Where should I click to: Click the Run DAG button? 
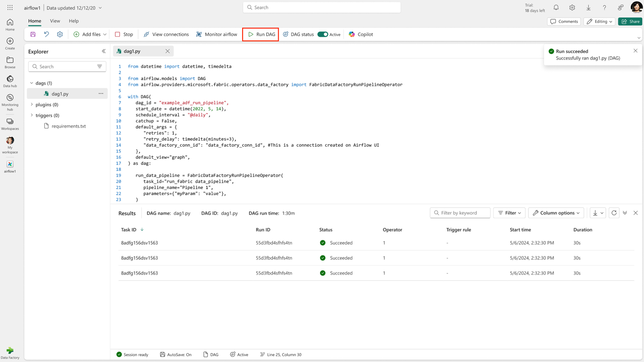pos(261,34)
